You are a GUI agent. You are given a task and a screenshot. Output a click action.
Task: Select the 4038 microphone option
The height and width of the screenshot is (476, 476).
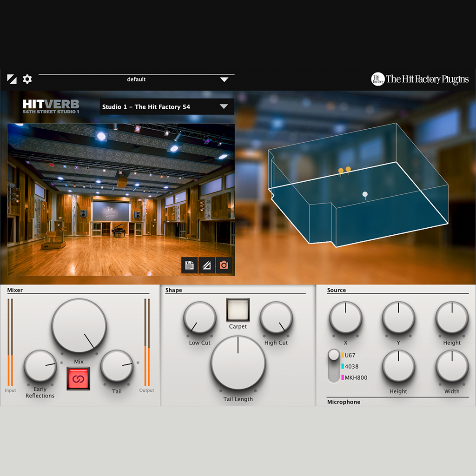pos(350,366)
